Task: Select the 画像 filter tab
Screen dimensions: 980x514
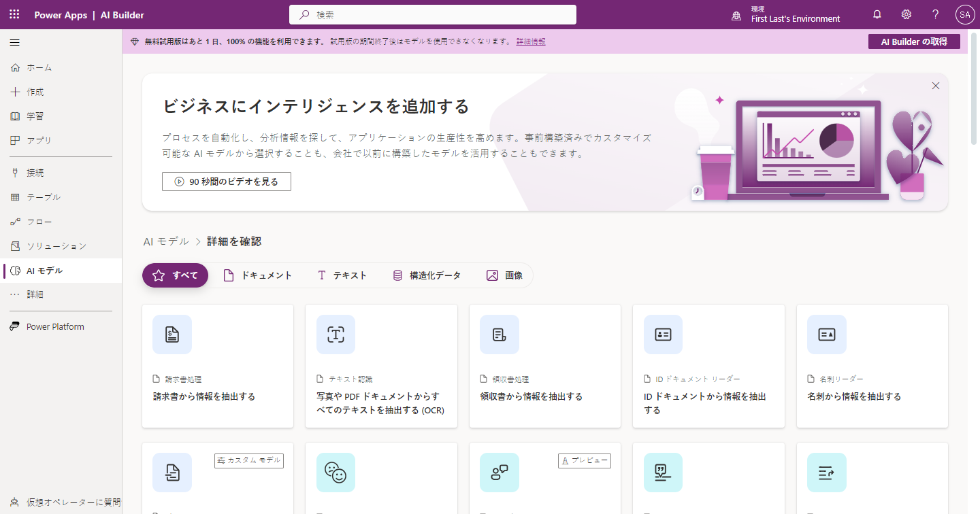Action: click(x=504, y=275)
